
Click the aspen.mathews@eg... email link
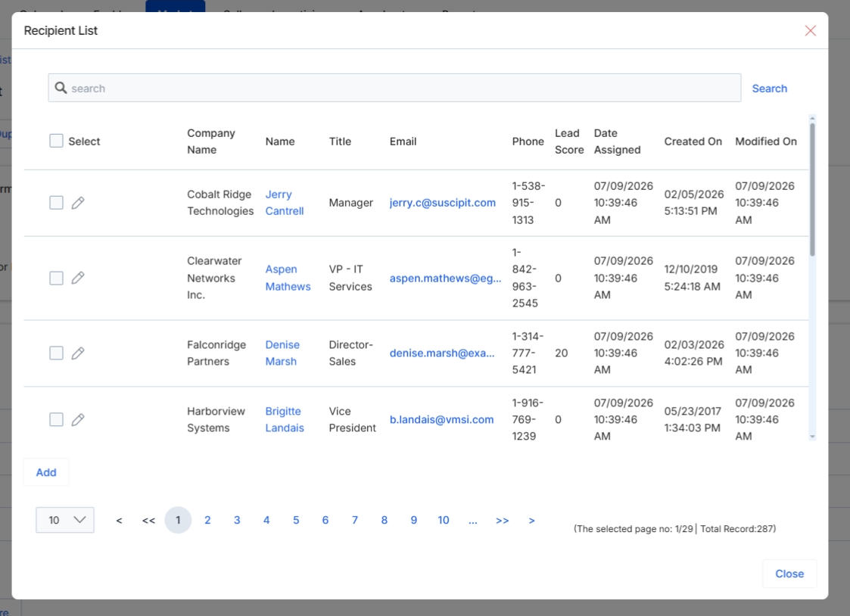445,278
